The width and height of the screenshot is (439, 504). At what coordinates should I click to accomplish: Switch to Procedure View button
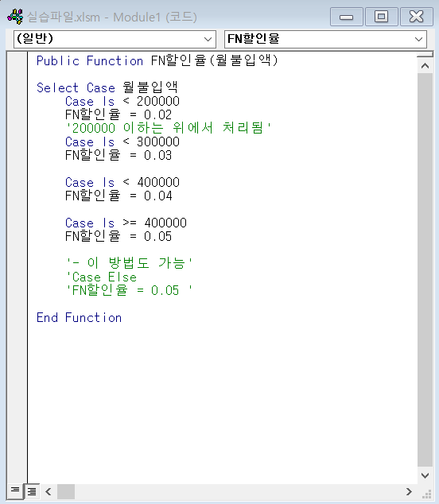[15, 490]
